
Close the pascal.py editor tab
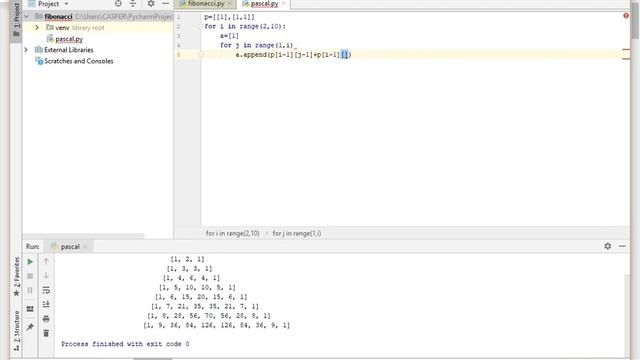[x=284, y=4]
